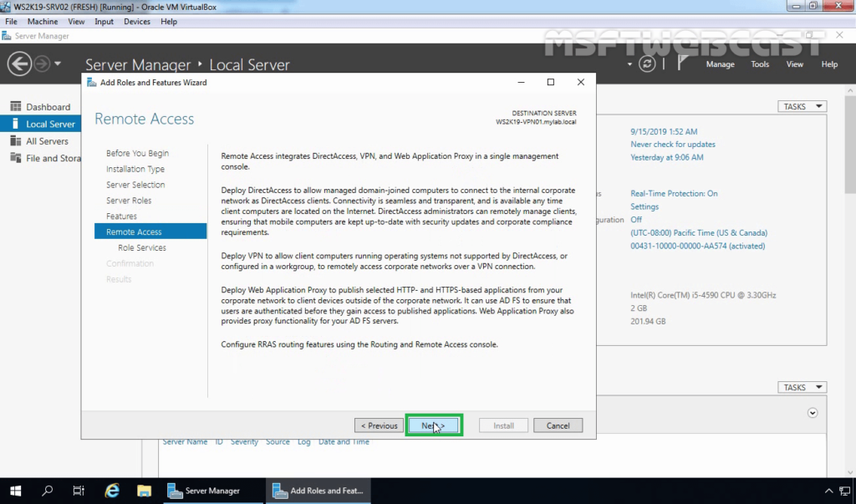Open Server Manager Help menu

pos(829,64)
